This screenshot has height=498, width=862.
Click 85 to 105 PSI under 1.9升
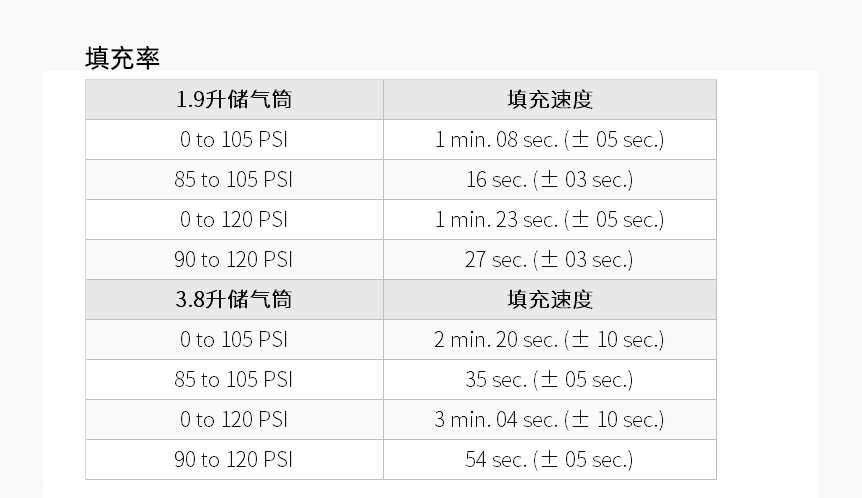coord(234,180)
